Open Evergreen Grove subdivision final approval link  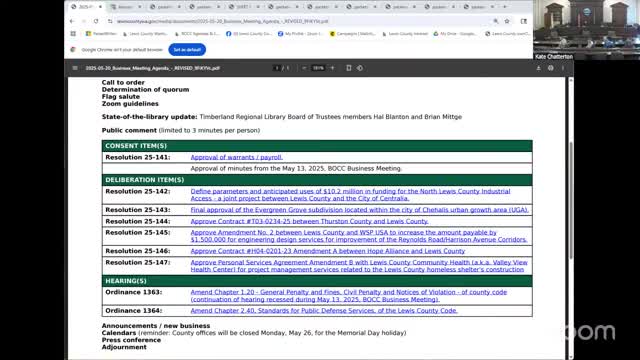[360, 210]
